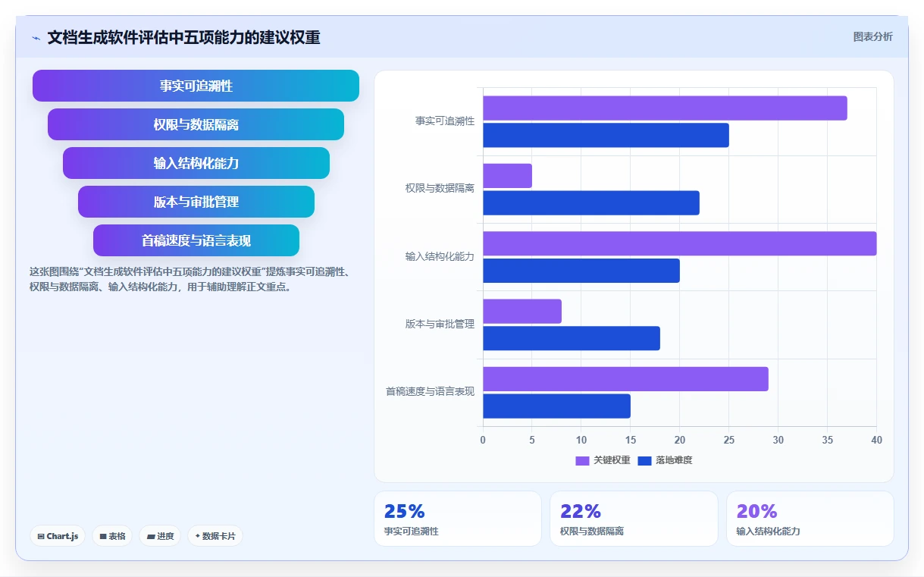924x577 pixels.
Task: Click the purple 版本与审批管理 chart bar
Action: point(522,312)
